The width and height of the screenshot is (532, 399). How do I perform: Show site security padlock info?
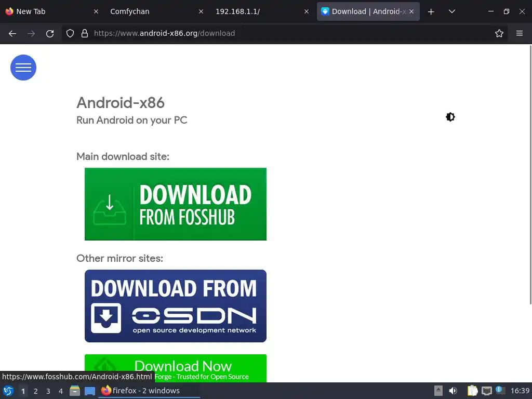click(85, 33)
